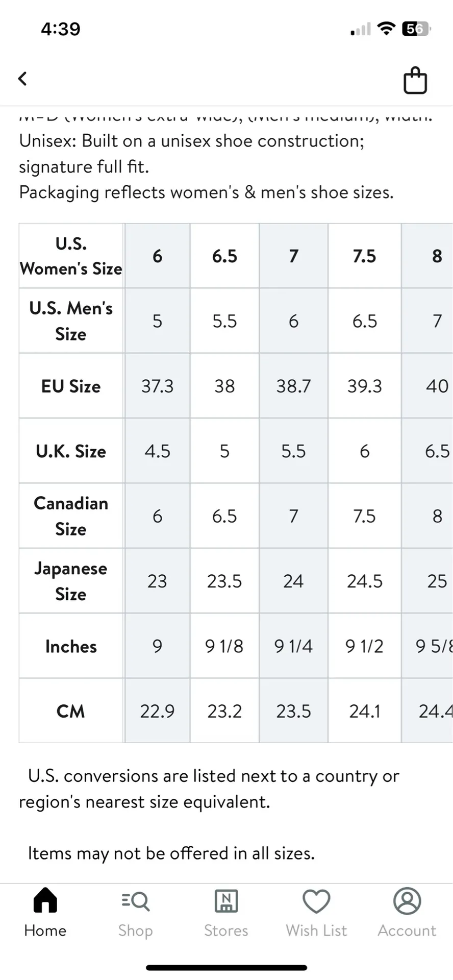Screen dimensions: 453x980
Task: Open the shopping bag icon
Action: point(415,81)
